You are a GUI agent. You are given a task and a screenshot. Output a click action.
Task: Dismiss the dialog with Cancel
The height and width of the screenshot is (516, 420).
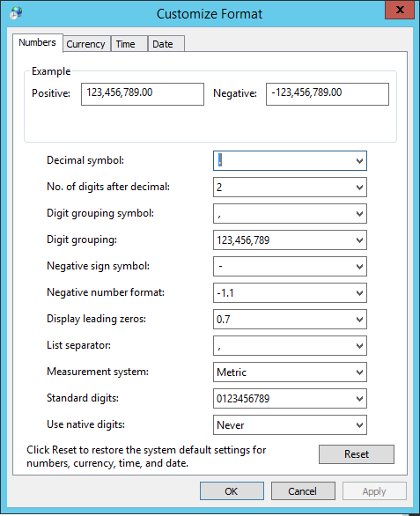[x=303, y=491]
